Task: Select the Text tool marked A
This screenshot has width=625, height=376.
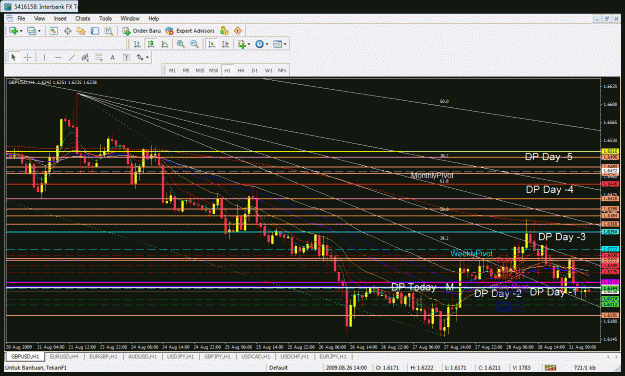Action: 112,57
